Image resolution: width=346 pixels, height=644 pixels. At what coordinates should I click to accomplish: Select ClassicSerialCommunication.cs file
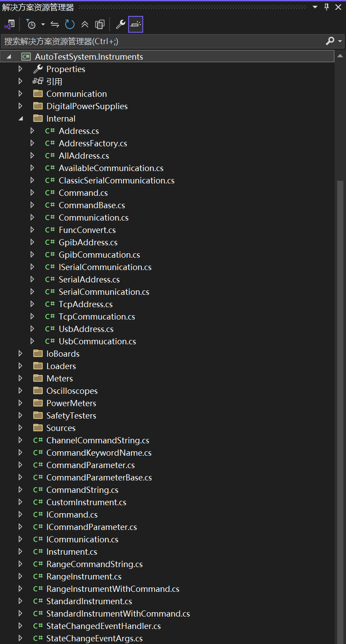pyautogui.click(x=117, y=180)
